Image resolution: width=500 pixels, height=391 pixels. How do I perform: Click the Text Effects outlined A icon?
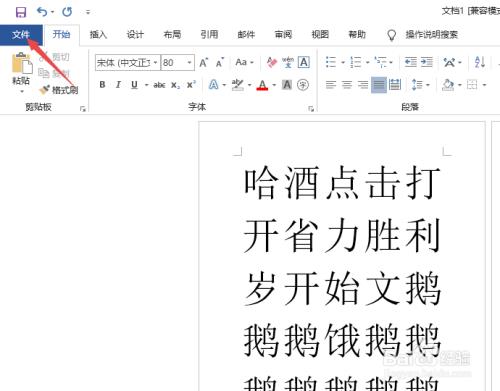pos(214,85)
